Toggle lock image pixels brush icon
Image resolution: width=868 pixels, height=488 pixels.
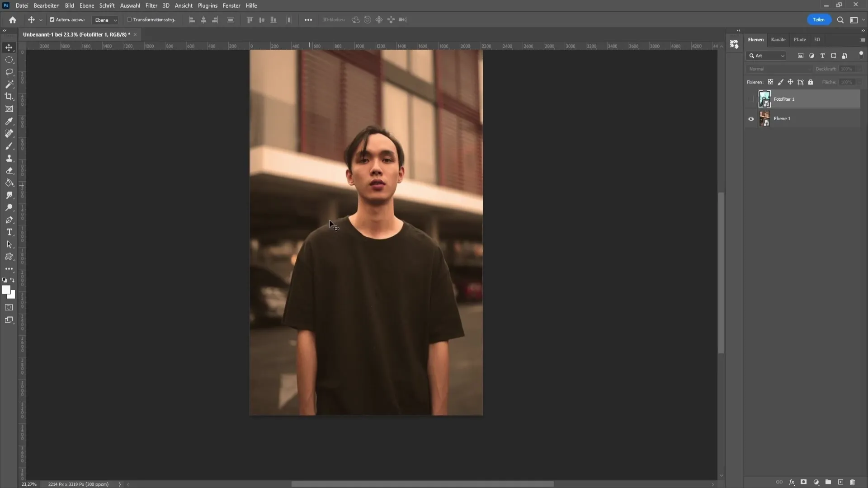click(x=780, y=82)
